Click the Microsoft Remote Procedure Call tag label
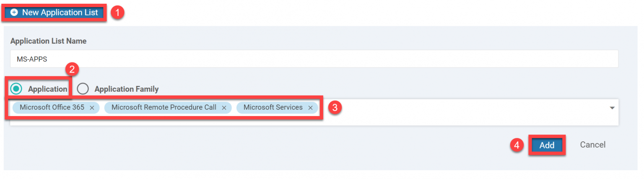644x179 pixels. 164,107
